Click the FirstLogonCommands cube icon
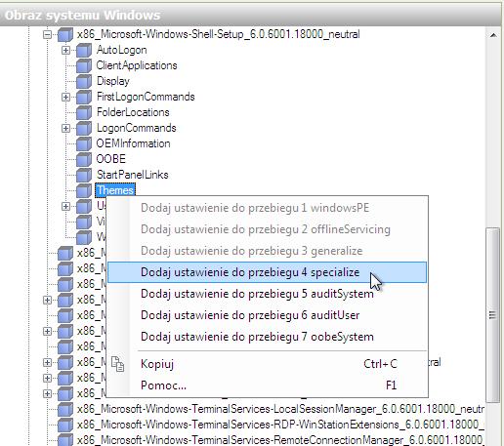This screenshot has height=446, width=504. click(x=84, y=97)
